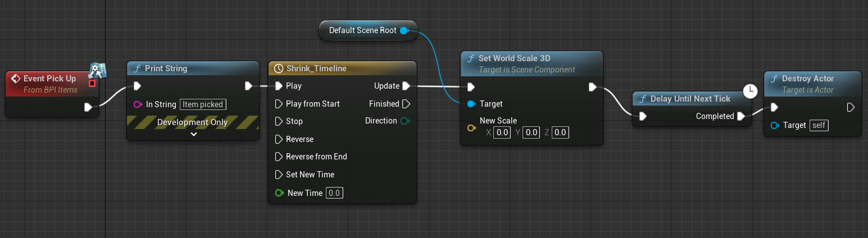Click Delay Until Next Tick input exec pin
Screen dimensions: 868x238
click(x=643, y=116)
